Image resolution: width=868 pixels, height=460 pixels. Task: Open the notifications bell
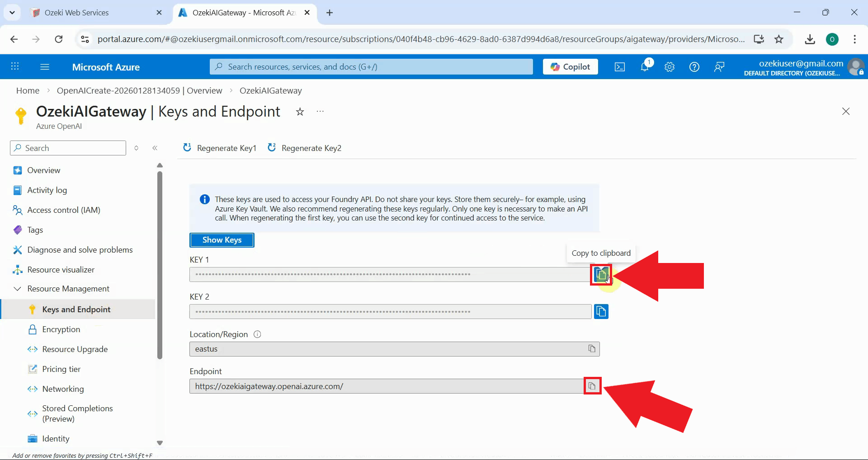click(645, 66)
